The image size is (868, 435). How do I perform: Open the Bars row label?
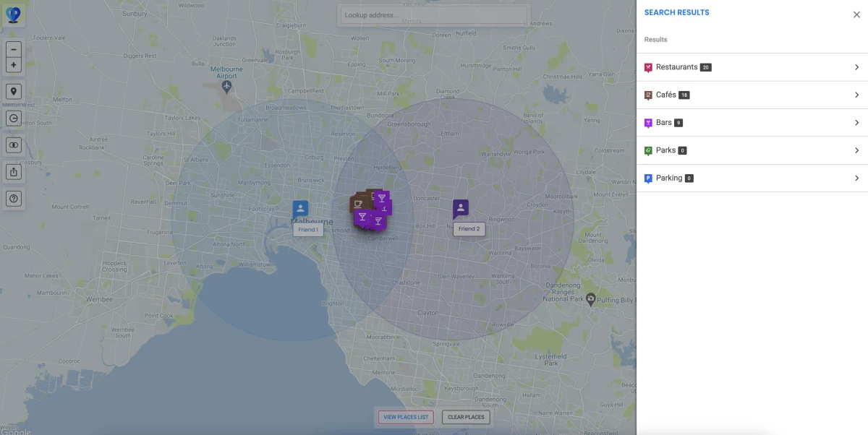(663, 123)
